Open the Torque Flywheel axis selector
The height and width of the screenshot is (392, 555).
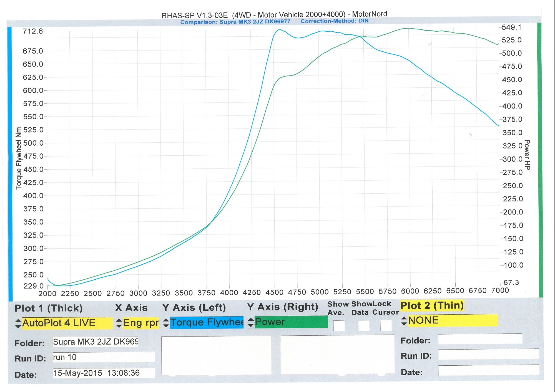point(207,322)
